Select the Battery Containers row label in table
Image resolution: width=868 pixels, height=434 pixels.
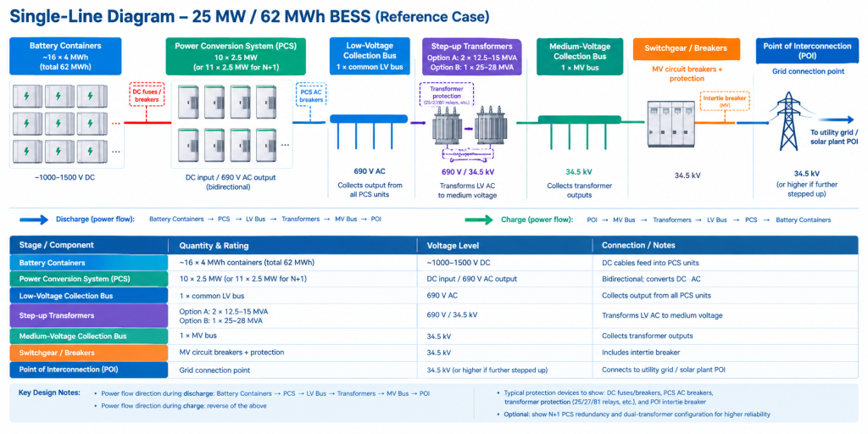[x=88, y=263]
